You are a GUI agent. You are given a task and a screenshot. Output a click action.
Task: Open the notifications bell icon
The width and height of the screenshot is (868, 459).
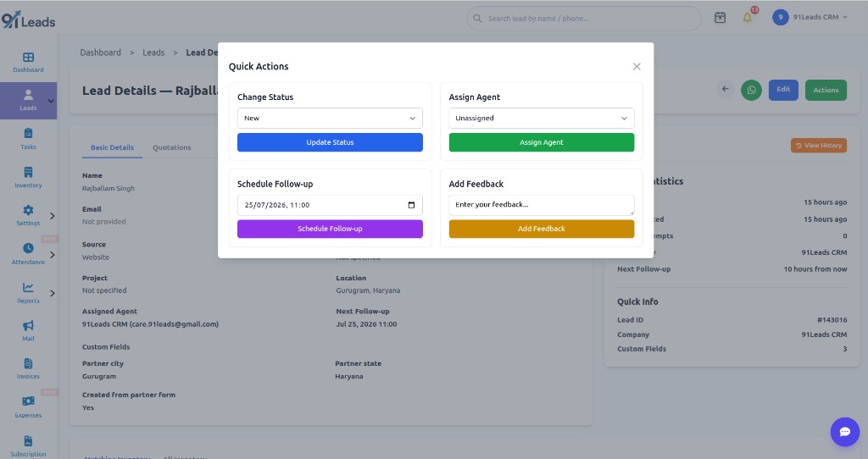[748, 18]
